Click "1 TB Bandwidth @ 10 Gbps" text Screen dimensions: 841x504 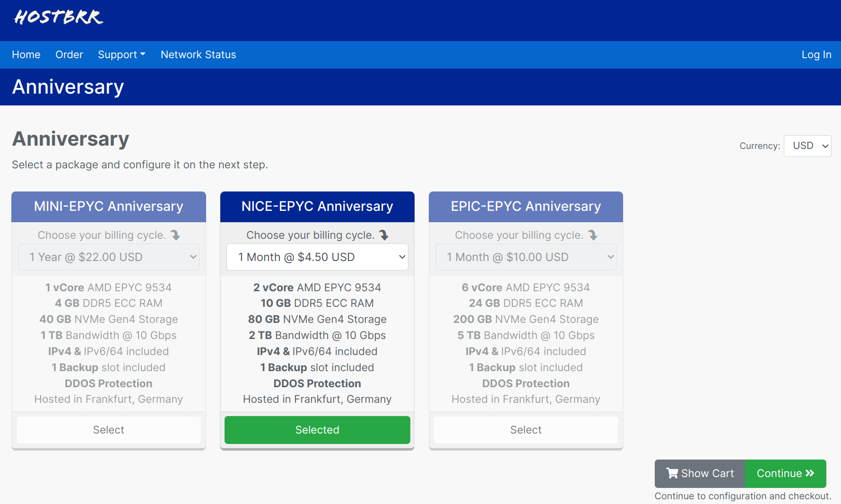109,335
